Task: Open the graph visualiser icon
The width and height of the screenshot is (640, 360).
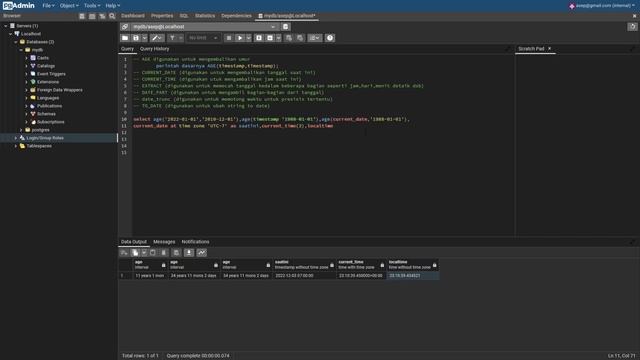Action: click(202, 253)
